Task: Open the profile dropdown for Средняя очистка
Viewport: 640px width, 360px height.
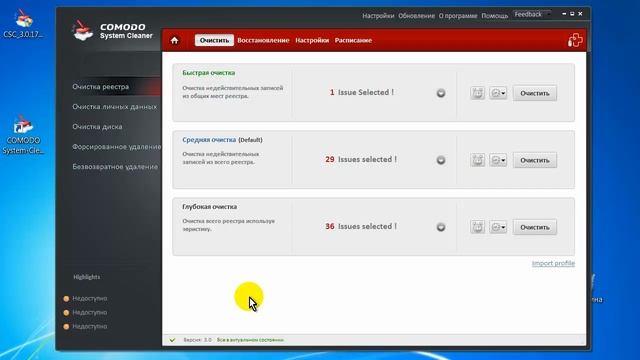Action: pos(498,160)
